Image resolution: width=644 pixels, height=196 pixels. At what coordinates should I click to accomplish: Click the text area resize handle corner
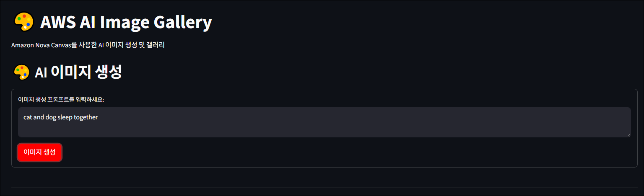click(628, 135)
